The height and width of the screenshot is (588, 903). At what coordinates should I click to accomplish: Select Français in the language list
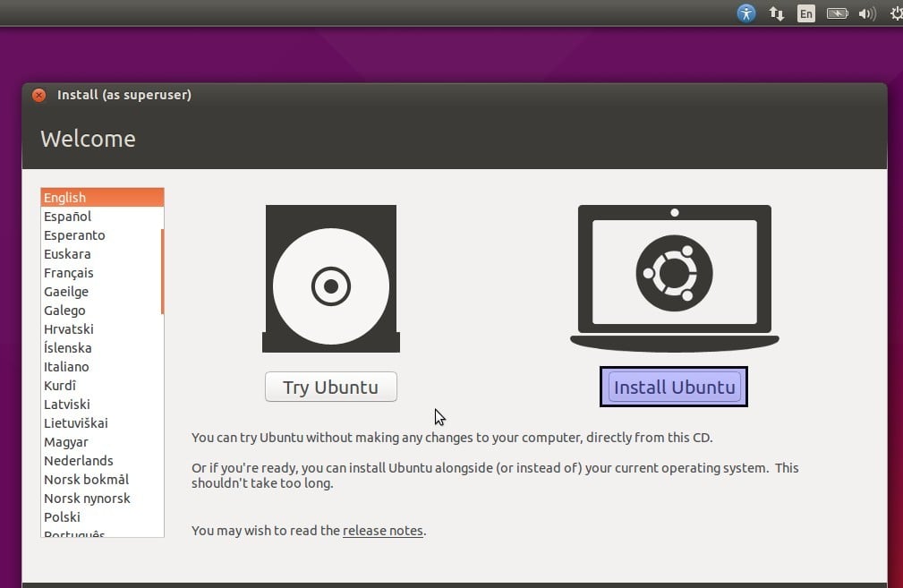point(103,273)
